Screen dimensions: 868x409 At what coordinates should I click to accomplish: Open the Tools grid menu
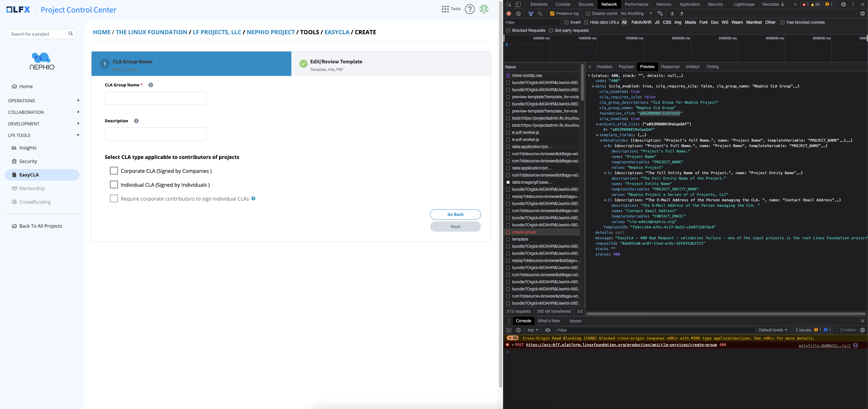(451, 9)
